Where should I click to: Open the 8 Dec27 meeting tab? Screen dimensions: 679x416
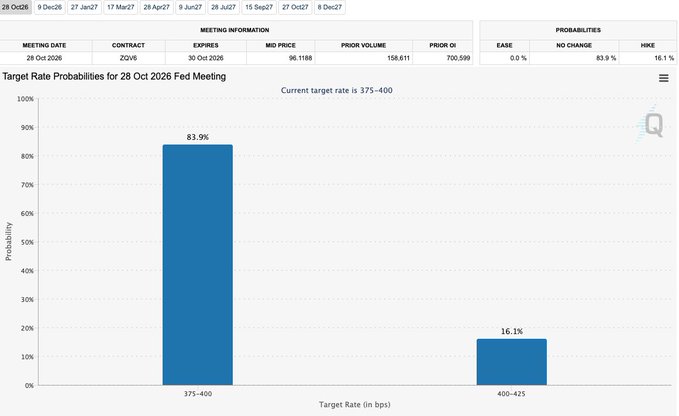[330, 7]
